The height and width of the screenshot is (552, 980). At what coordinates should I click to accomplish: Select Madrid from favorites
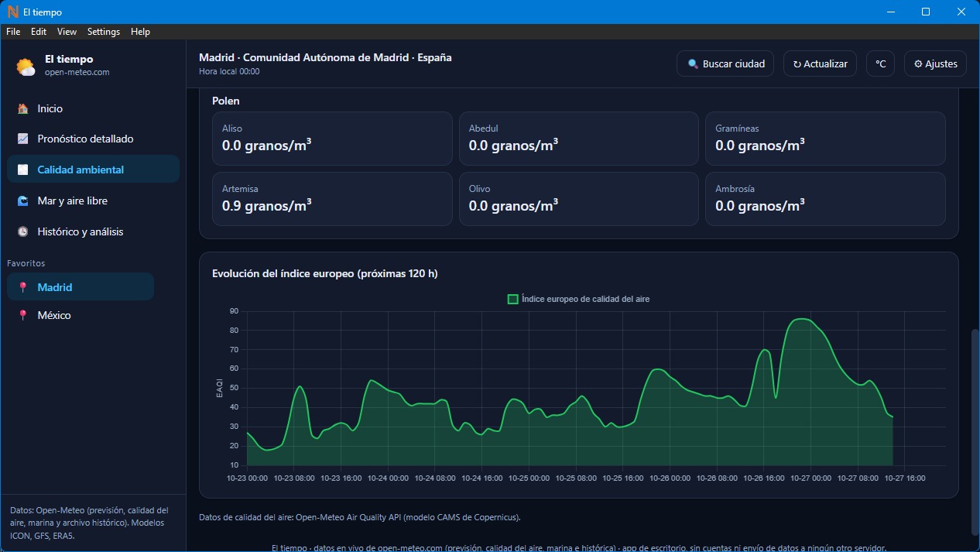pyautogui.click(x=81, y=287)
